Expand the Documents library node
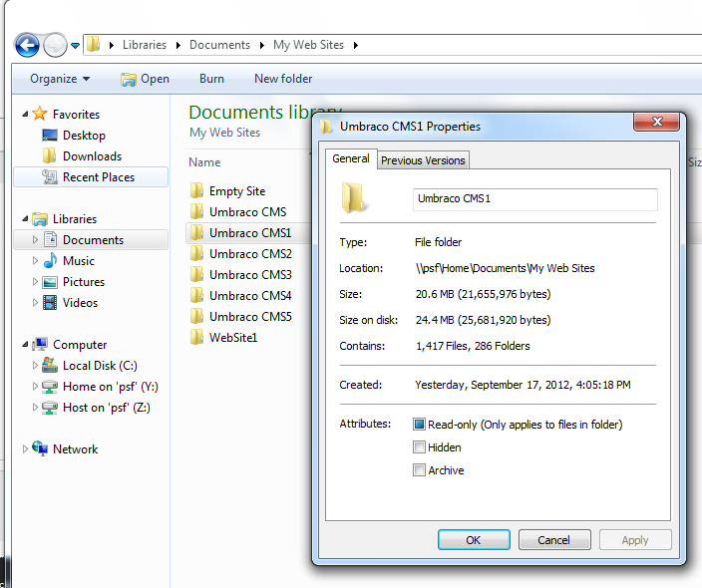 click(x=35, y=240)
